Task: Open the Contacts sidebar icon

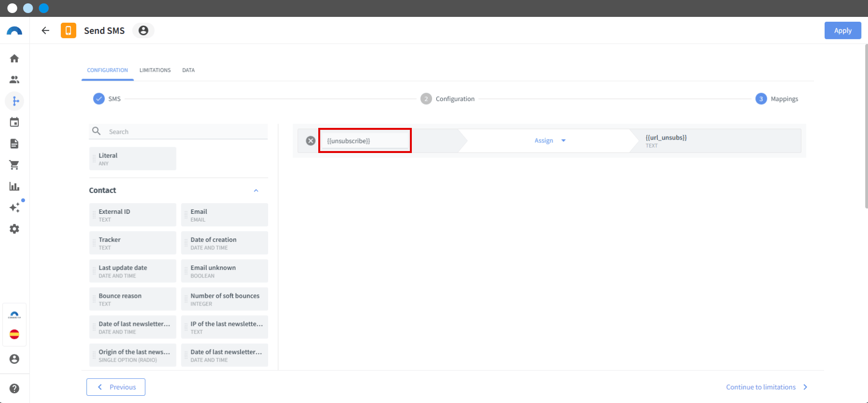Action: tap(14, 80)
